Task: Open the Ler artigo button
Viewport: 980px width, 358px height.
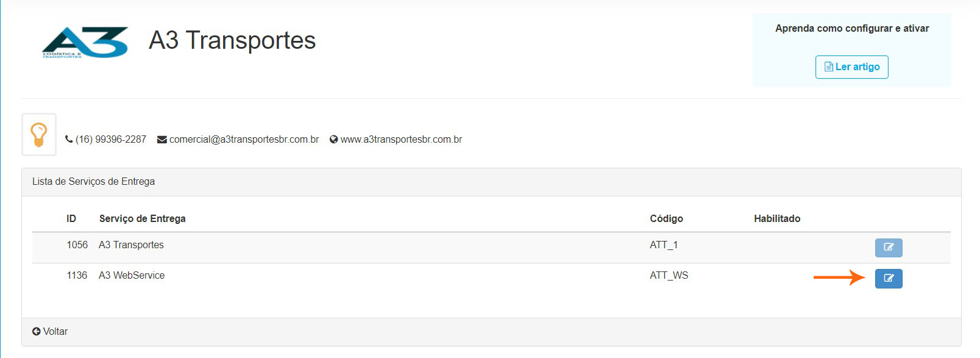Action: click(851, 67)
